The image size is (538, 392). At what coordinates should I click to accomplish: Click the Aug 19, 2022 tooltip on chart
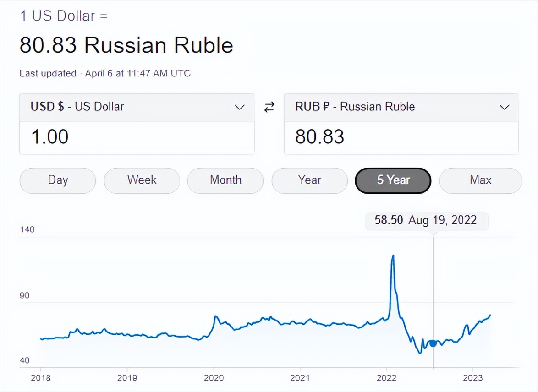426,221
